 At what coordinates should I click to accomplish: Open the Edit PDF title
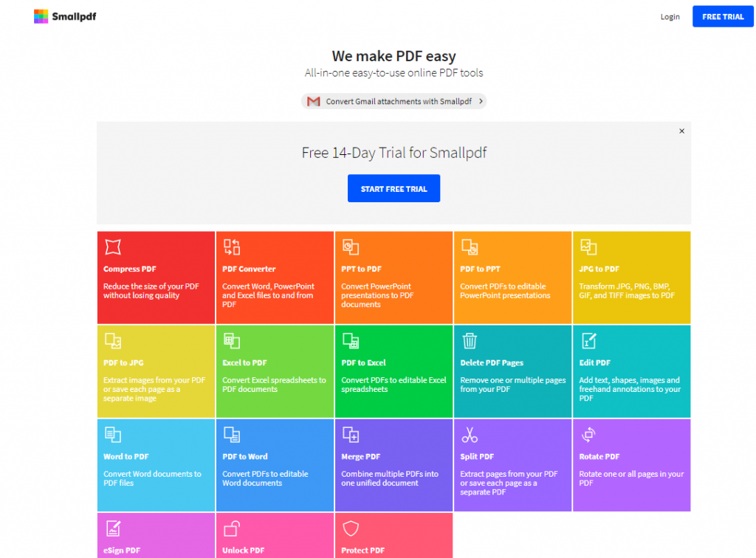594,363
